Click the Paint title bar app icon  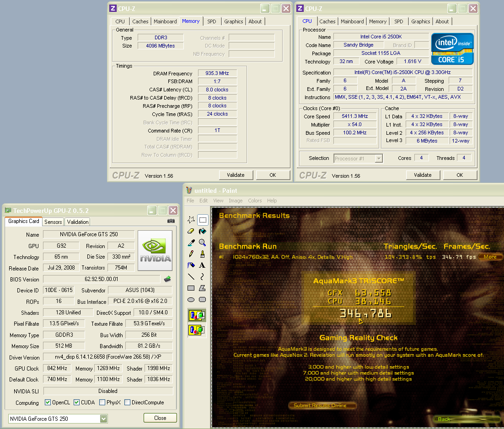tap(189, 191)
